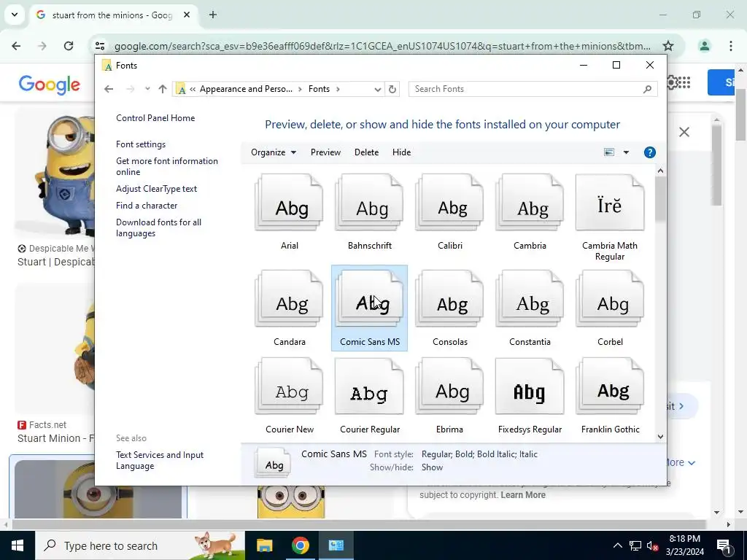Click the search magnifier in Search Fonts box

pos(647,89)
